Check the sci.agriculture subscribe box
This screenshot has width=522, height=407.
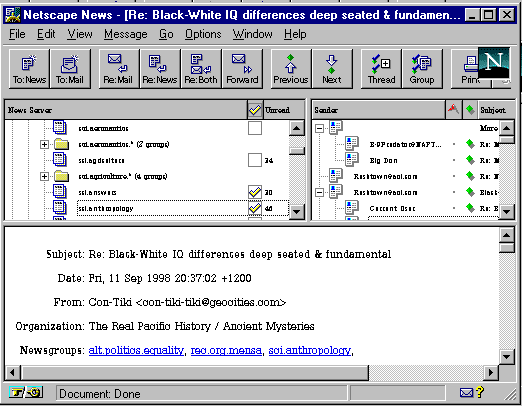click(x=255, y=160)
